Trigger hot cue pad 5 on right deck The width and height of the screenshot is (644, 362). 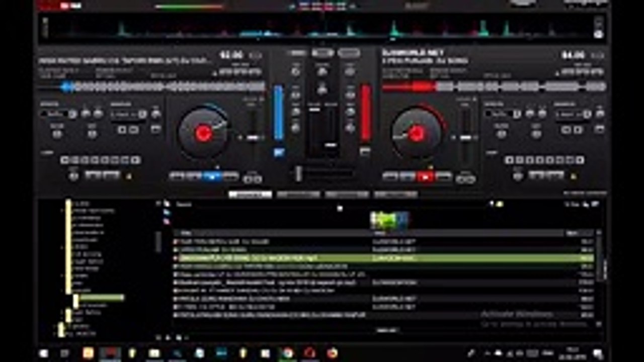550,160
